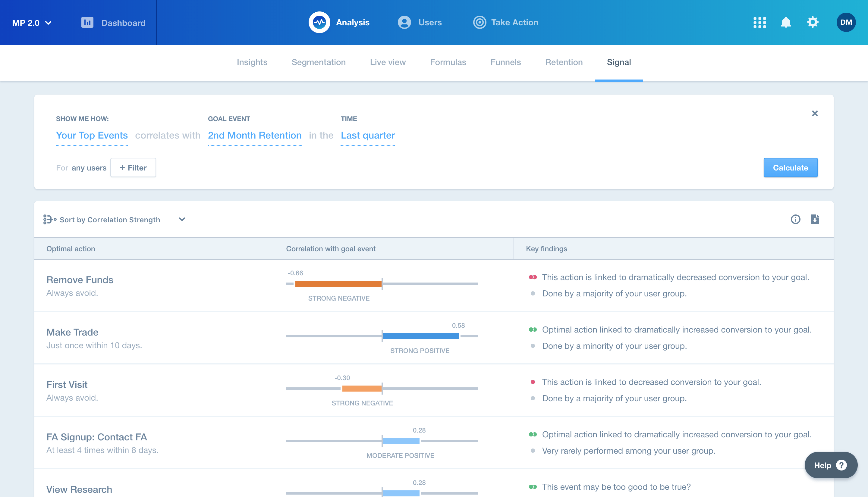Open Sort by Correlation Strength dropdown

point(115,220)
